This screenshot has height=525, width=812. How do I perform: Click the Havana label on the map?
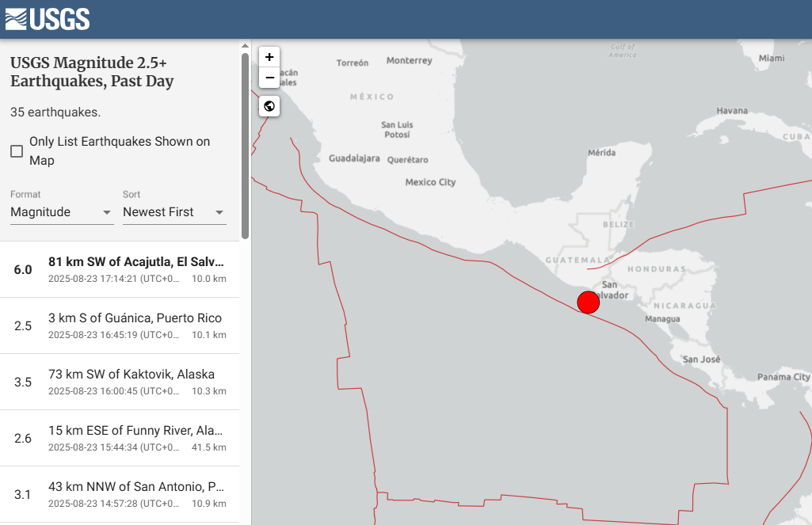coord(731,111)
